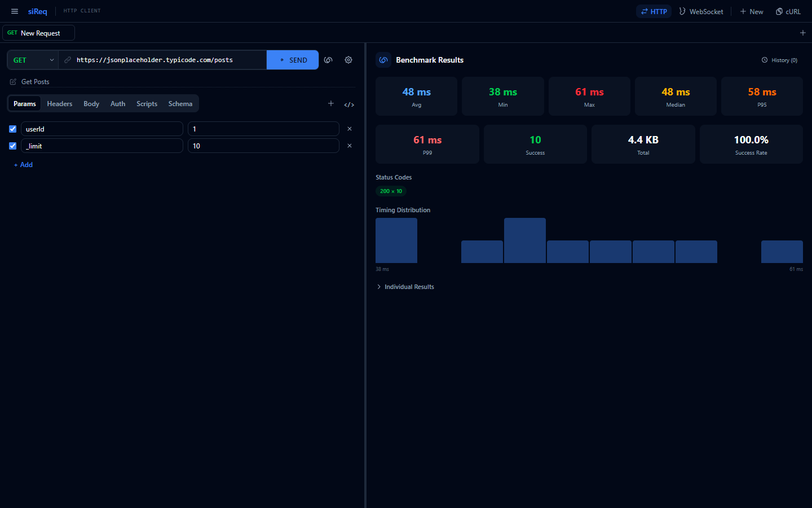
Task: Open benchmark History (0)
Action: click(x=779, y=60)
